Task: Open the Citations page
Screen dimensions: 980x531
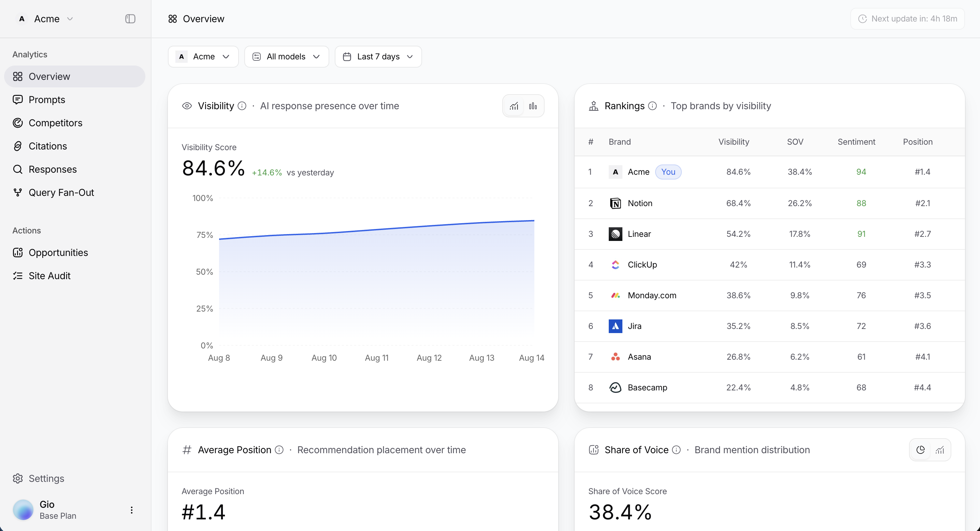Action: tap(75, 146)
